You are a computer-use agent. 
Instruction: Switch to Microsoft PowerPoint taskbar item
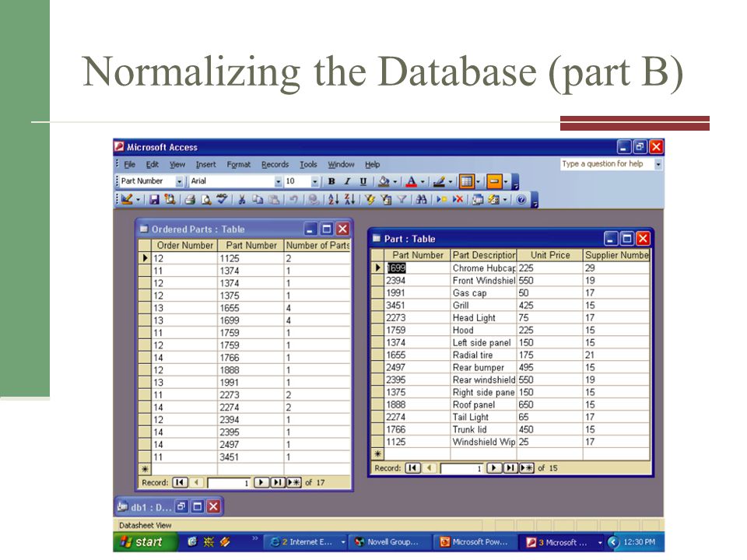[x=475, y=542]
